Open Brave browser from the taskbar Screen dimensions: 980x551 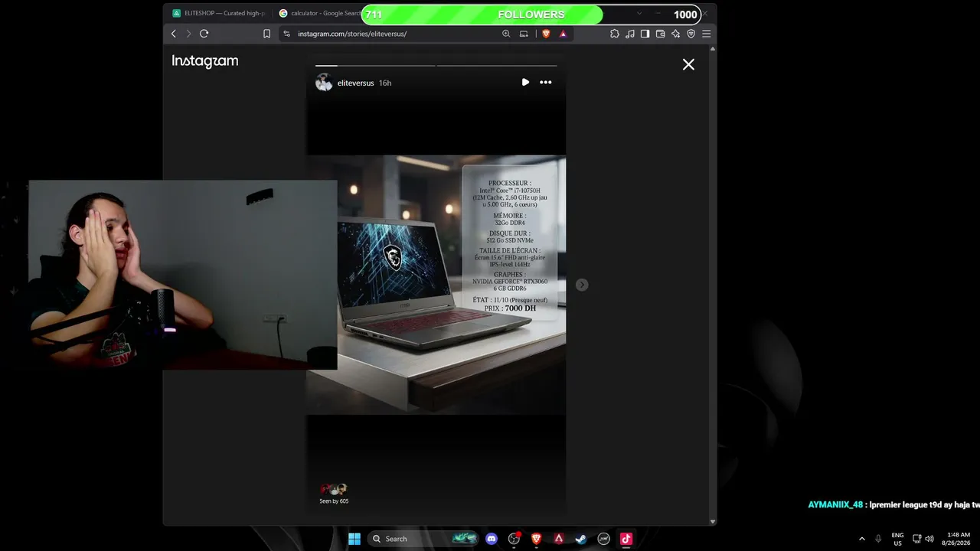537,539
